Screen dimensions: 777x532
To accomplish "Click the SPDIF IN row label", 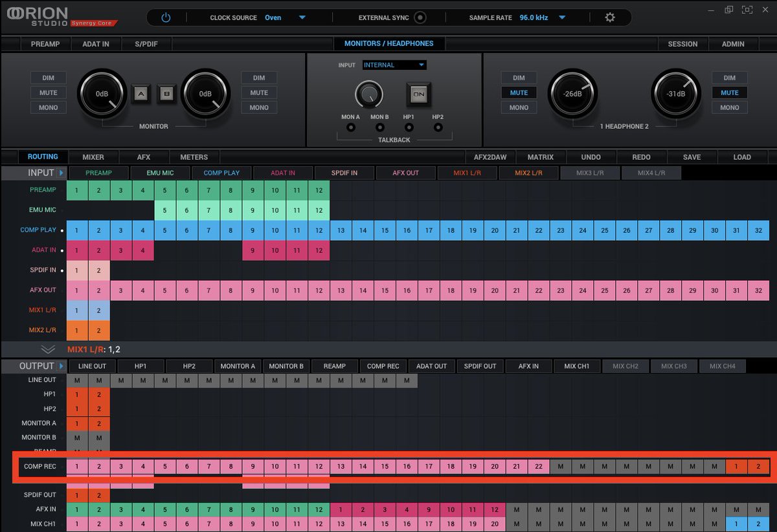I will coord(43,270).
